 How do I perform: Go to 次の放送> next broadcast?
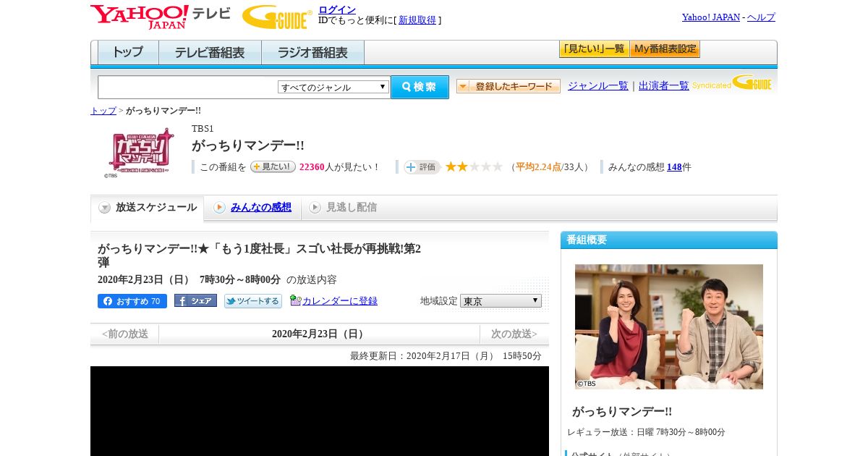[x=514, y=334]
